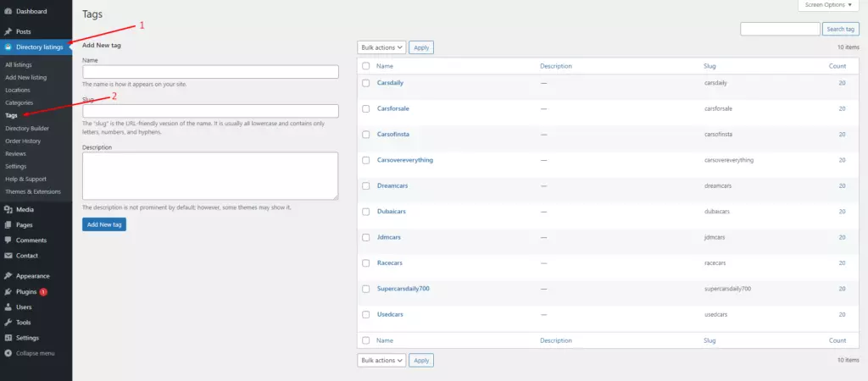Focus the Description text area
868x381 pixels.
tap(210, 176)
